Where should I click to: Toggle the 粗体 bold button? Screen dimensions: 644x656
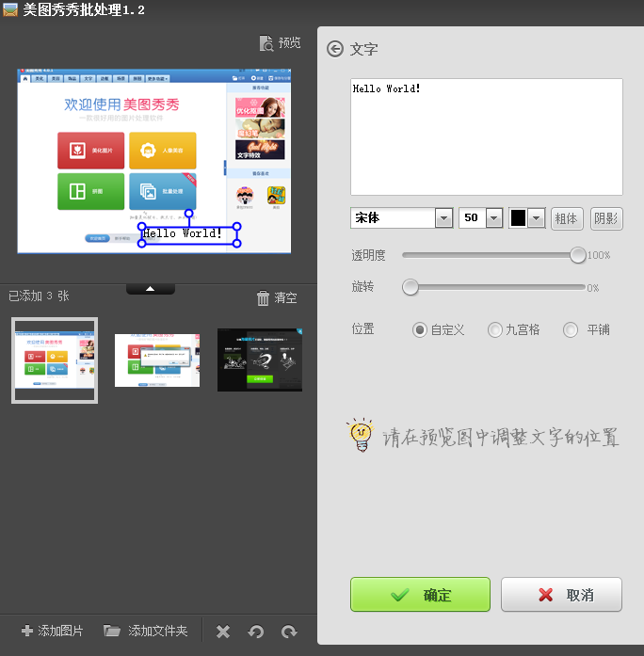(567, 218)
